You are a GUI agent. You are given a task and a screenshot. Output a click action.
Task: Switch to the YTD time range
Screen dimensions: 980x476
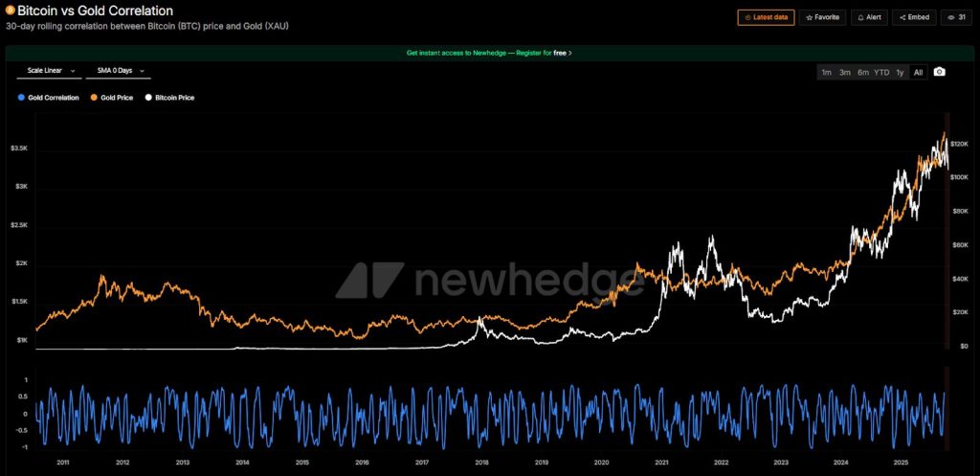881,72
